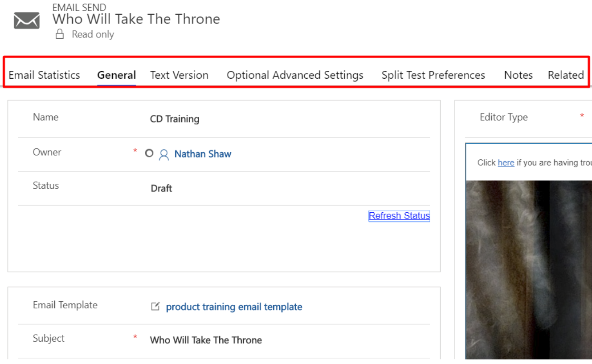Click the person icon next to Nathan Shaw
Viewport: 592px width, 364px height.
coord(164,154)
